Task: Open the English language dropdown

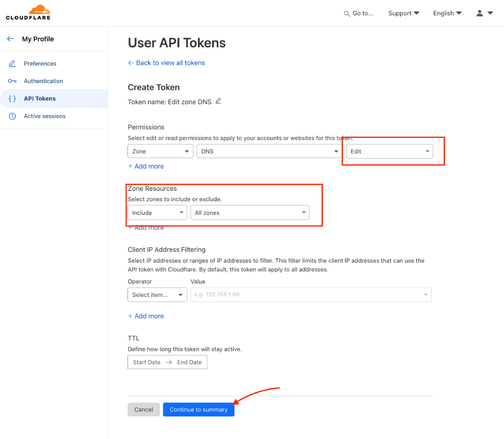Action: point(447,13)
